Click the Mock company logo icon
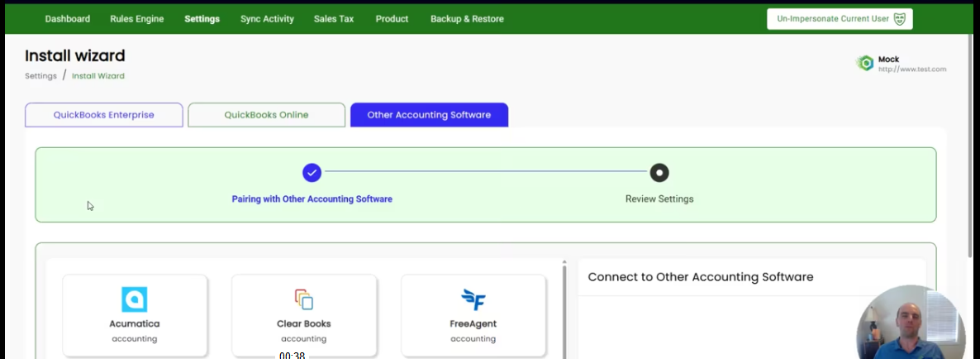Image resolution: width=980 pixels, height=359 pixels. (865, 63)
